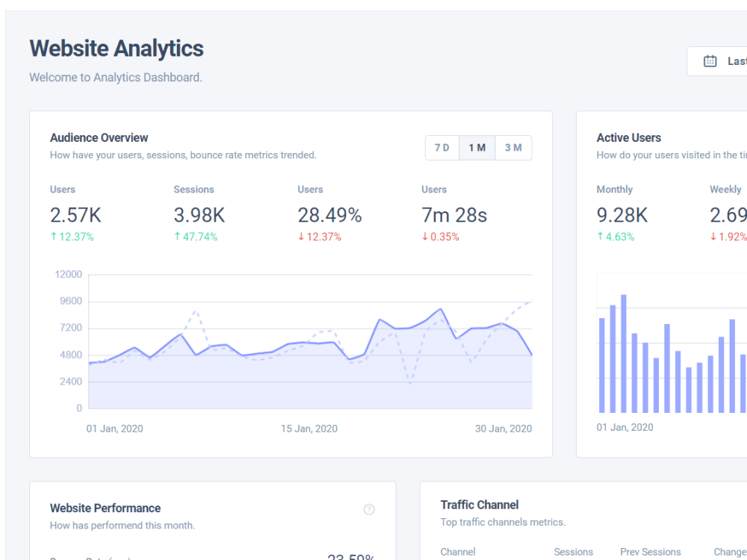Click the Monthly active users value 9.28K
747x560 pixels.
click(x=621, y=215)
